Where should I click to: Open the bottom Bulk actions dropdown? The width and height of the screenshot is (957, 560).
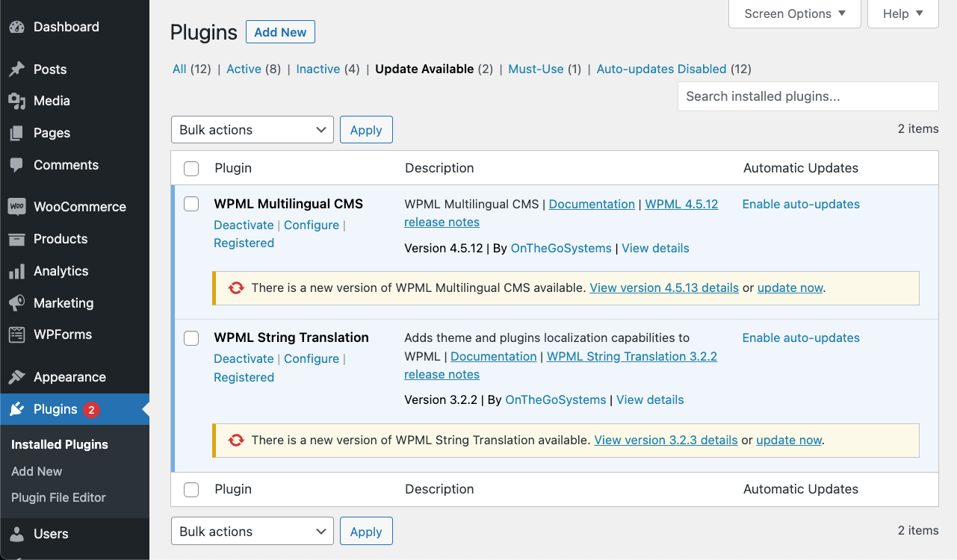point(253,532)
